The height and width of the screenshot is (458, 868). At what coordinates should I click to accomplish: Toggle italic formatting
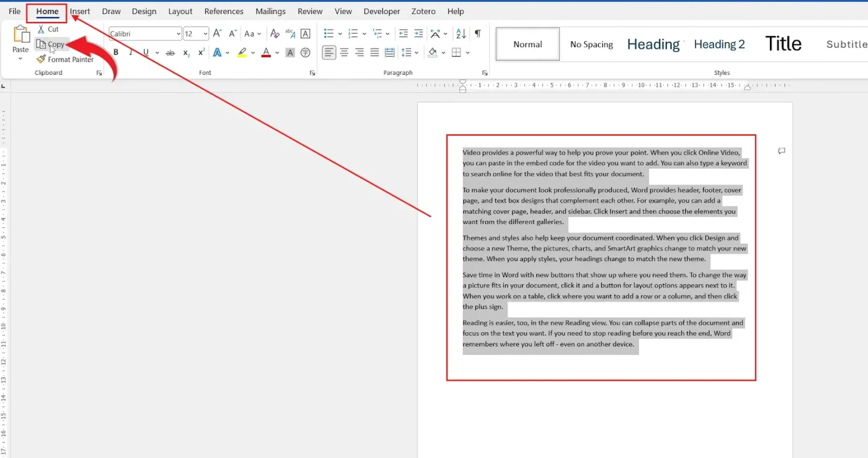coord(131,53)
